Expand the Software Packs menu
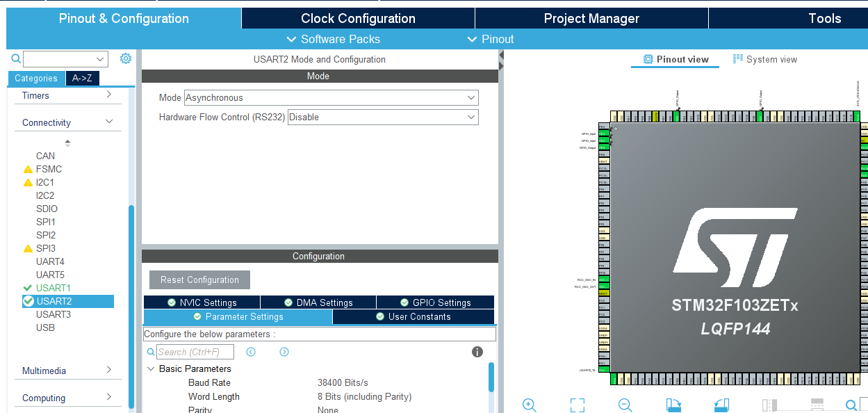868x413 pixels. coord(333,39)
